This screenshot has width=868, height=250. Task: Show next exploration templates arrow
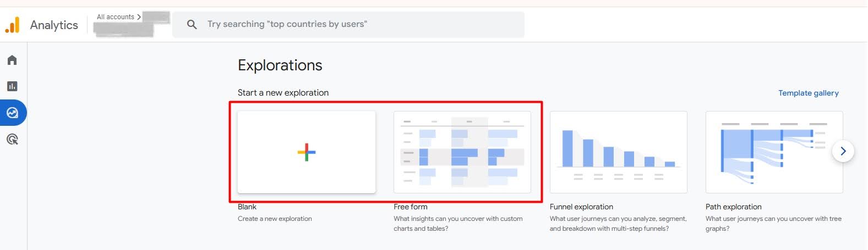[x=843, y=151]
